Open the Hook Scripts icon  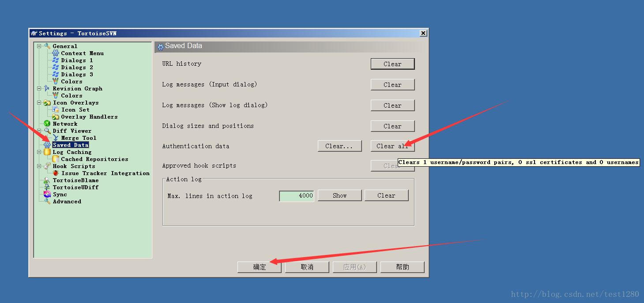47,166
